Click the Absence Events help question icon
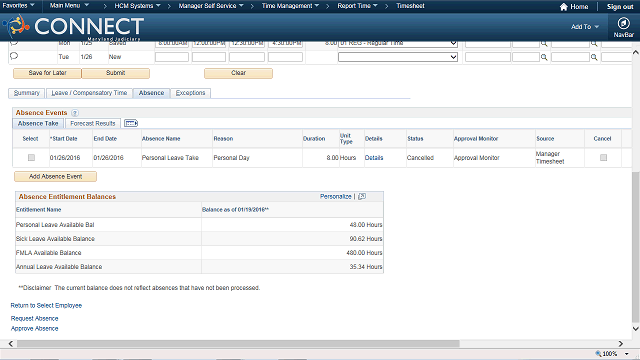Viewport: 640px width, 360px height. 75,113
